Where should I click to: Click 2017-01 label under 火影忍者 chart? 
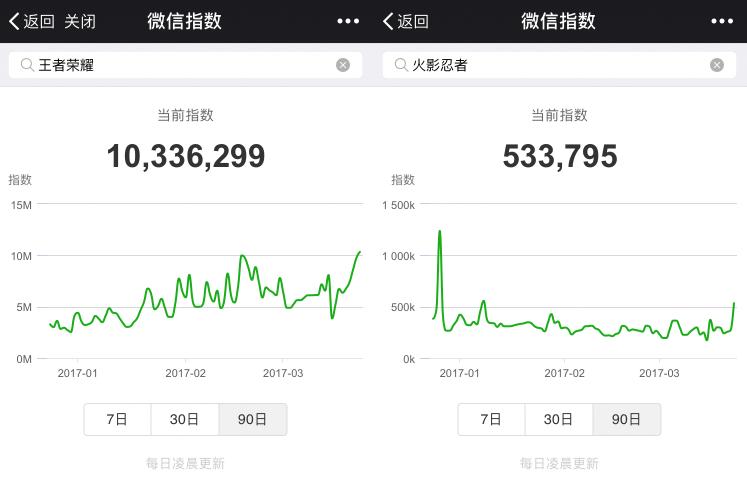click(x=460, y=373)
